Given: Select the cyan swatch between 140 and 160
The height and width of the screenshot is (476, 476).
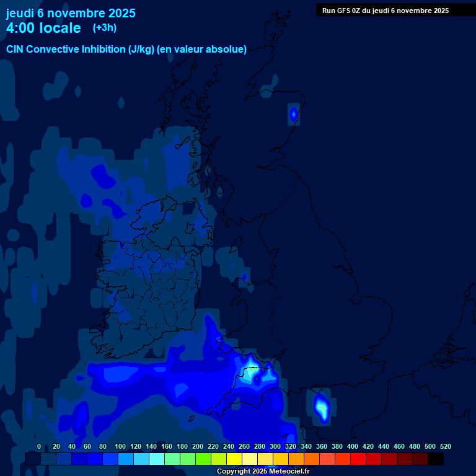Looking at the screenshot, I should click(x=157, y=459).
